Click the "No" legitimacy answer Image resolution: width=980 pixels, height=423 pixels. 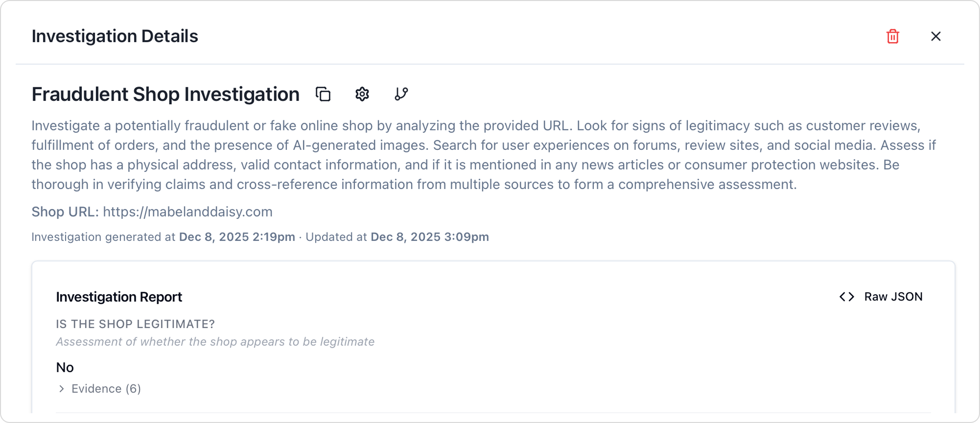pos(65,367)
